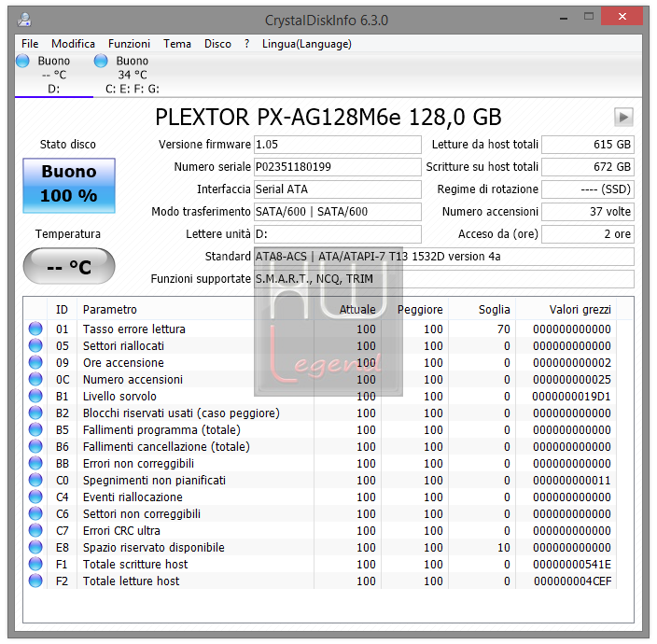Click the Numero accensioni 37 volte value
The height and width of the screenshot is (644, 657).
point(588,212)
